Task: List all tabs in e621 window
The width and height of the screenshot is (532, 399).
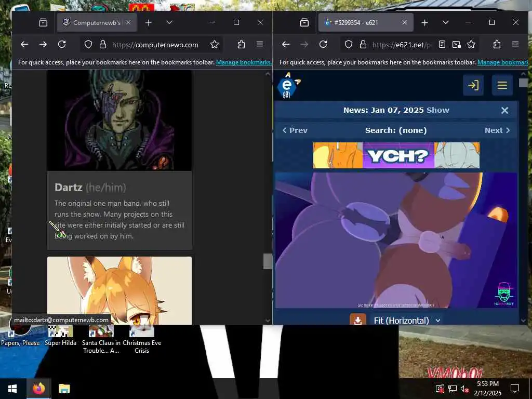Action: pos(445,22)
